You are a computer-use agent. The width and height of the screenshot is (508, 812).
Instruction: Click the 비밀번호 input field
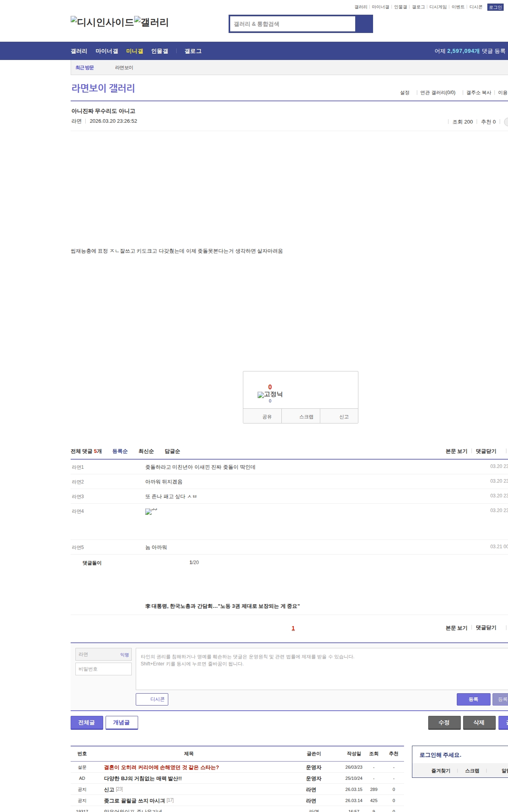click(103, 669)
